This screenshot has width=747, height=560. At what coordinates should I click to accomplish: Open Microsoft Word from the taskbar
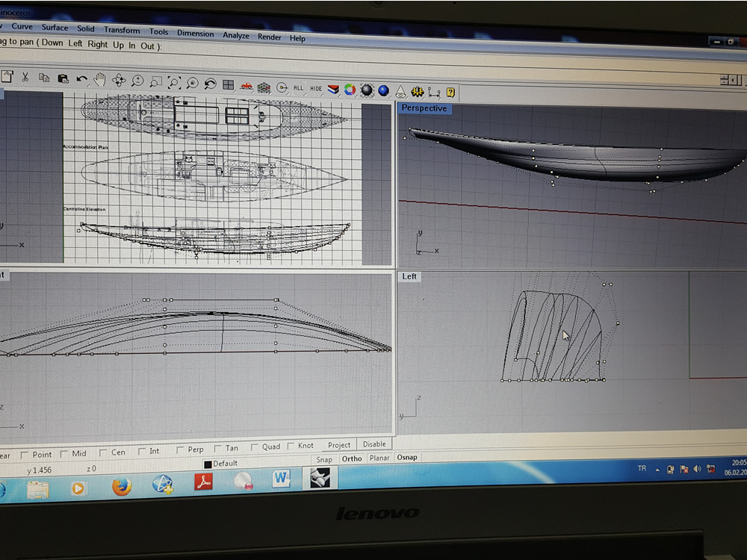click(281, 479)
